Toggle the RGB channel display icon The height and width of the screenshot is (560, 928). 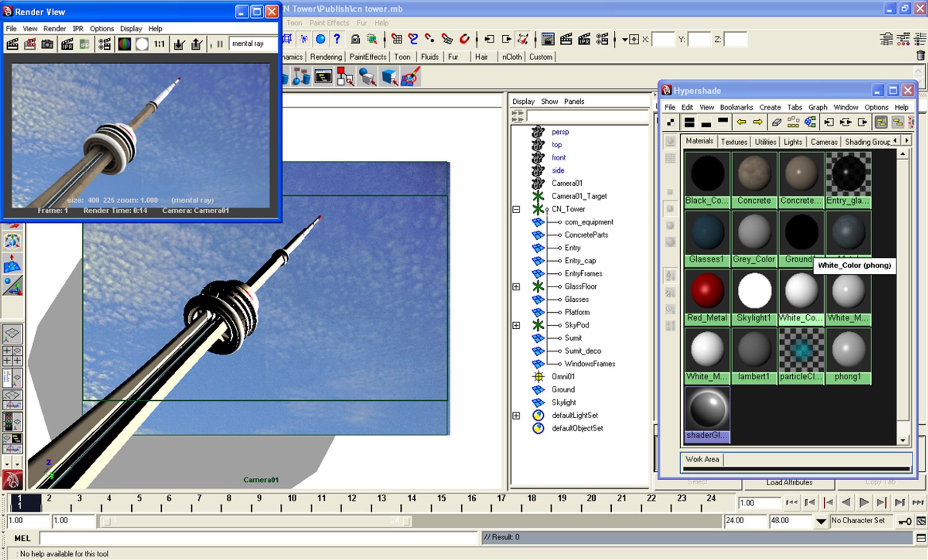[x=124, y=44]
